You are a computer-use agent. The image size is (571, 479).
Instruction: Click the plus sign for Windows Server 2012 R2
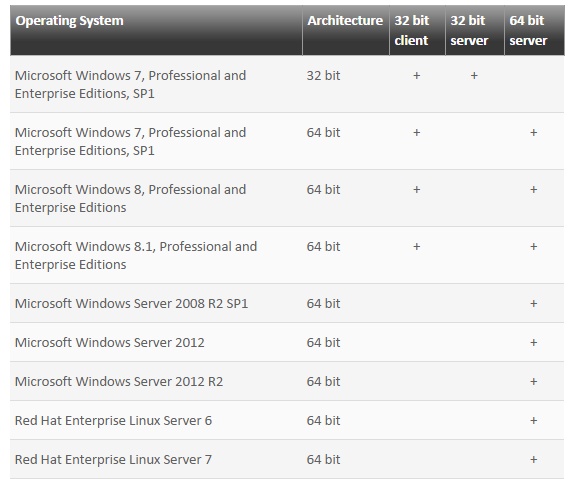533,381
